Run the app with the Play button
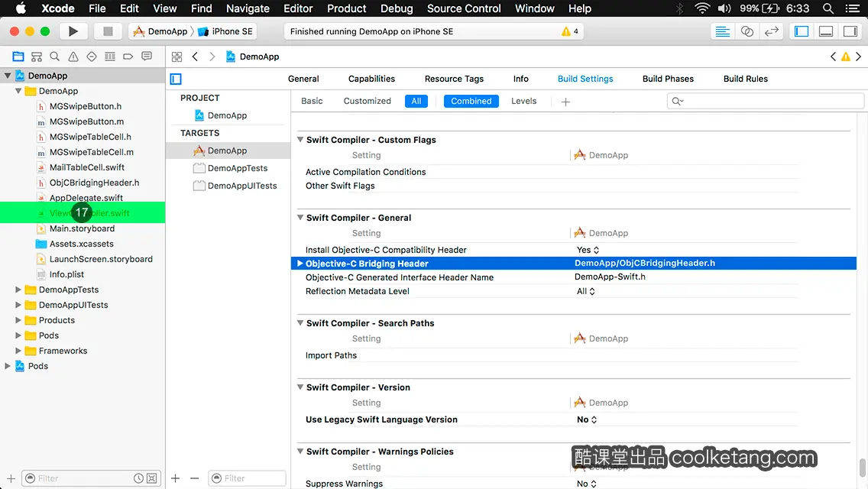The image size is (868, 489). coord(73,31)
